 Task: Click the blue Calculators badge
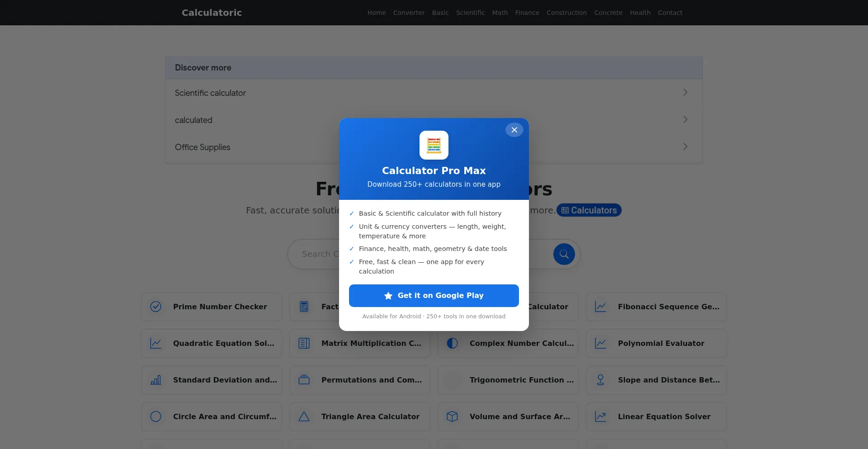tap(589, 210)
